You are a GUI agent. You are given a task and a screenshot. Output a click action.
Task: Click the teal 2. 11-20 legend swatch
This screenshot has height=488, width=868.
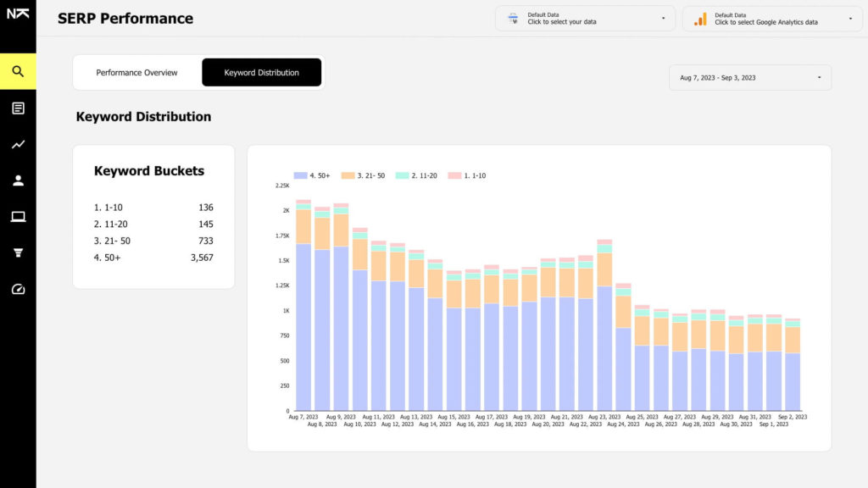point(402,175)
